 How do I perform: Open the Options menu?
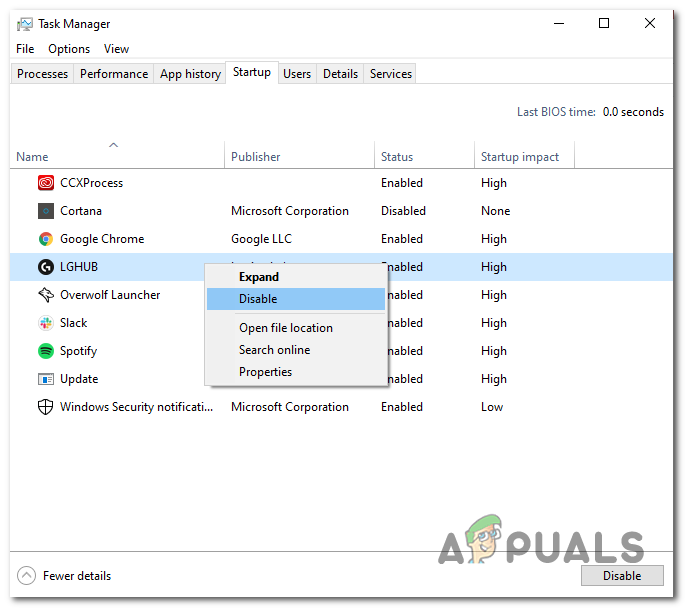(x=69, y=49)
